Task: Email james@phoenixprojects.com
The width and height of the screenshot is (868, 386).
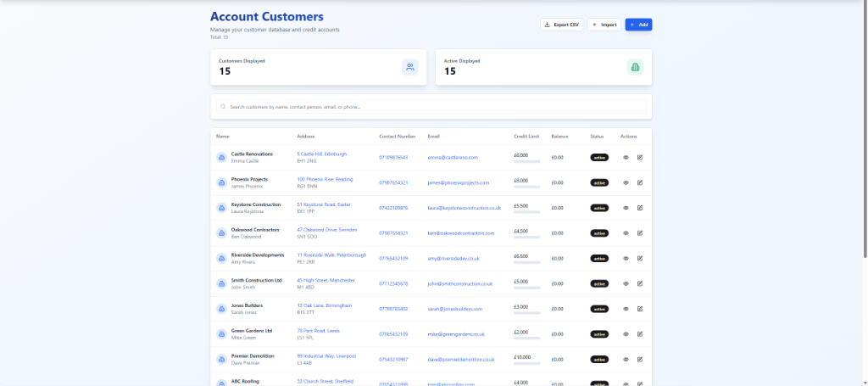Action: (459, 182)
